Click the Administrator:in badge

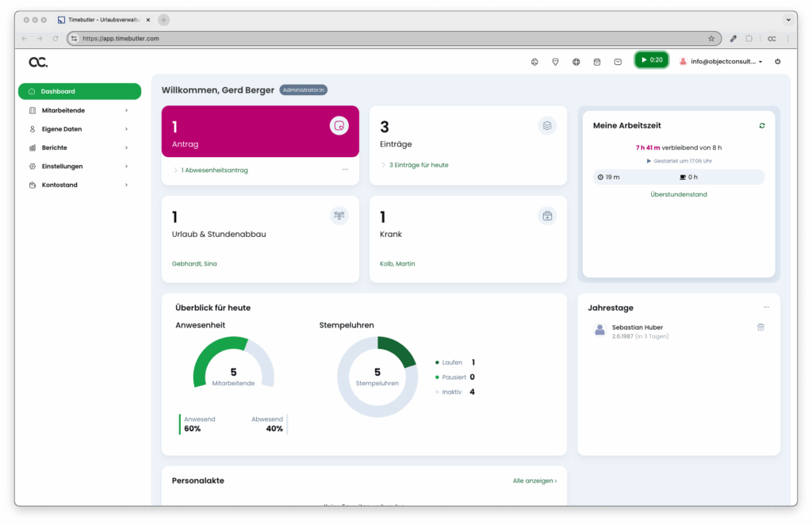304,90
